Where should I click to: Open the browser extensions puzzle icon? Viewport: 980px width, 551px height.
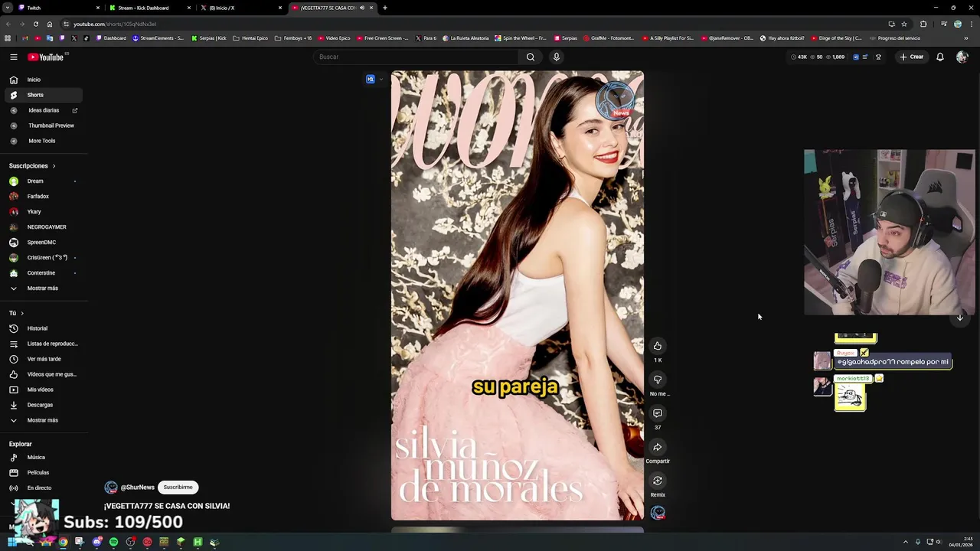(923, 24)
